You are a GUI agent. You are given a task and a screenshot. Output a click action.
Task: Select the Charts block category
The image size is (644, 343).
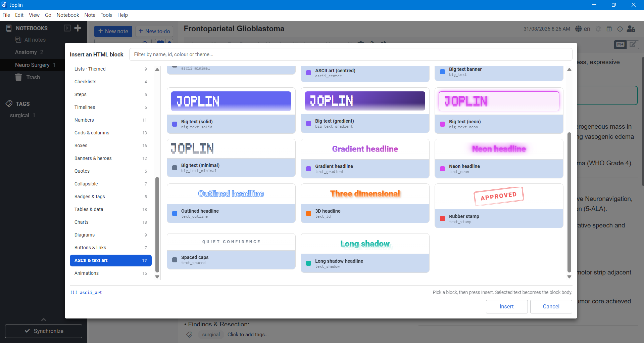tap(111, 222)
